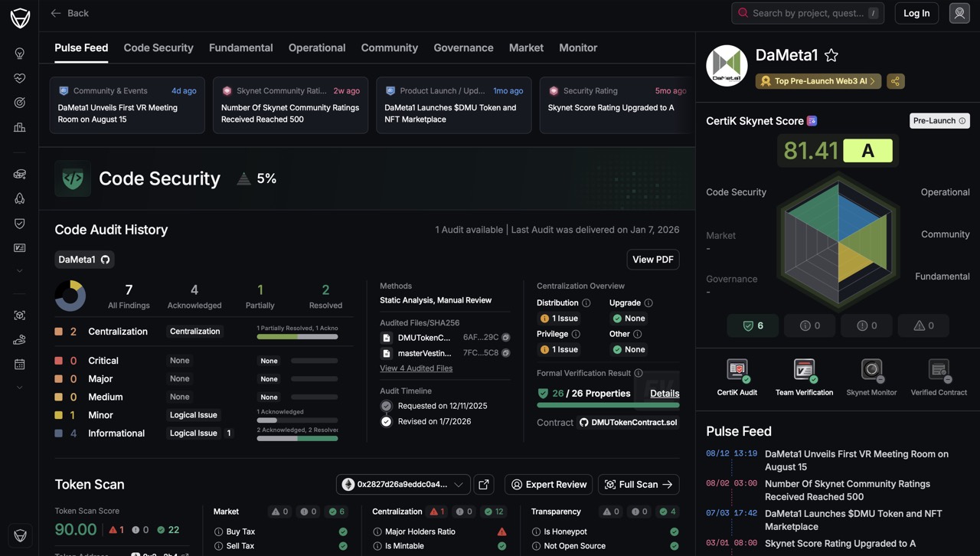
Task: Click the info icon beside Upgrade
Action: (648, 303)
